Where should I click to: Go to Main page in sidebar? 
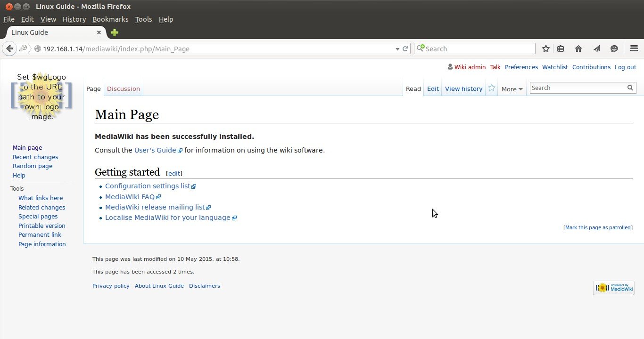27,148
